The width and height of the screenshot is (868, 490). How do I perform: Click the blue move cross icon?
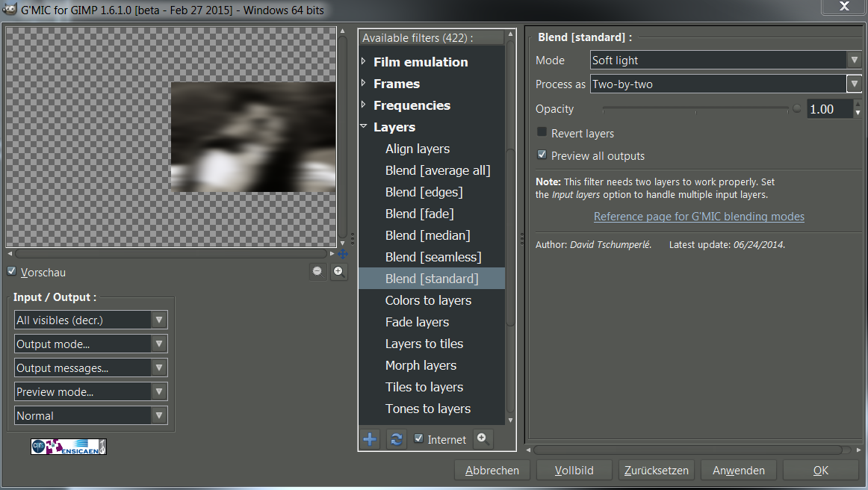click(x=343, y=253)
